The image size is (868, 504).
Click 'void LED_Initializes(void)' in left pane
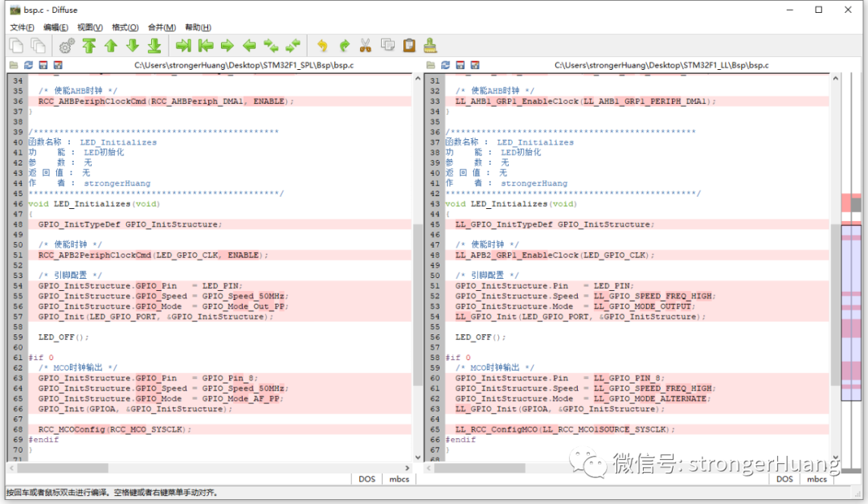click(x=94, y=204)
